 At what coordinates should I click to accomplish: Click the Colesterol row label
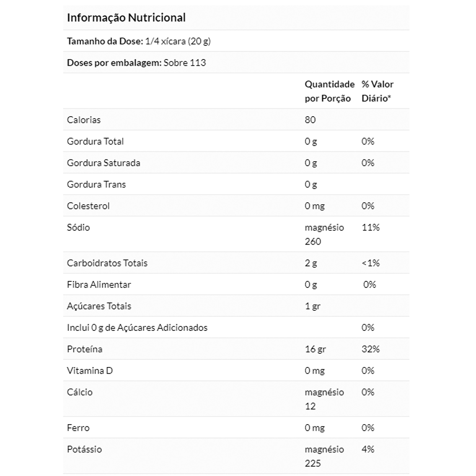click(88, 206)
